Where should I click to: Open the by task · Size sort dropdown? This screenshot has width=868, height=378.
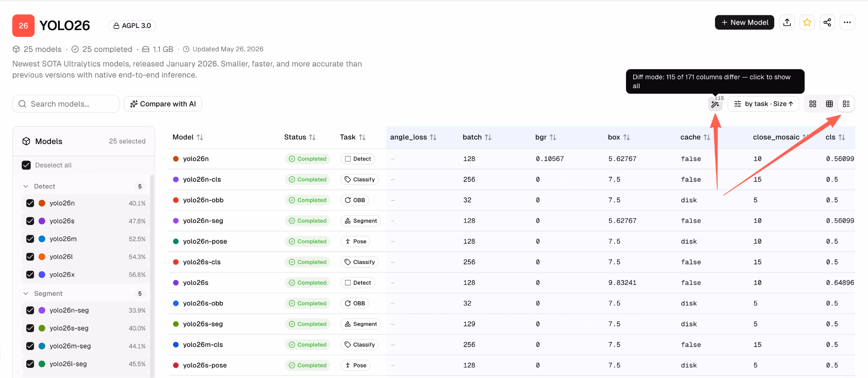pos(763,104)
